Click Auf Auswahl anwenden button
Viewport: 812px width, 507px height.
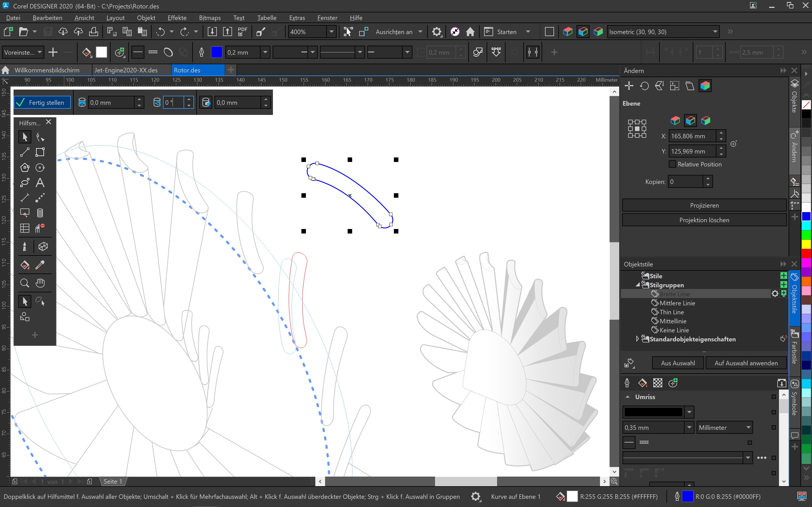click(745, 363)
